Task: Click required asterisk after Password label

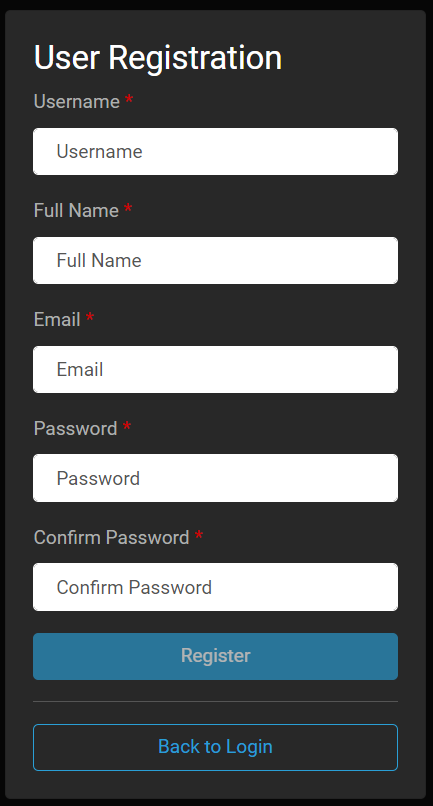Action: (x=127, y=427)
